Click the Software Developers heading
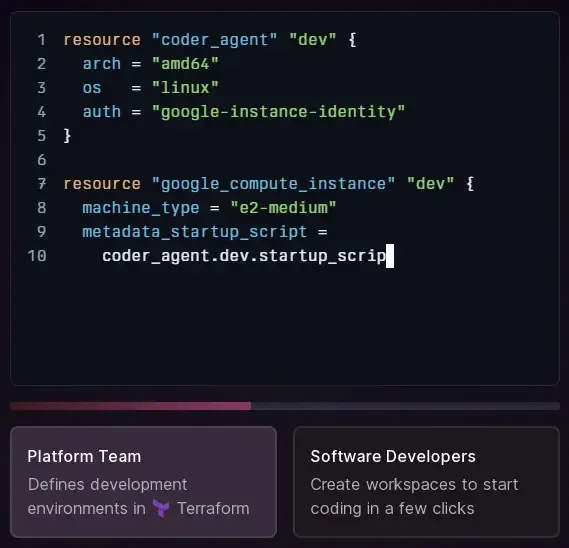Image resolution: width=569 pixels, height=548 pixels. pos(393,456)
